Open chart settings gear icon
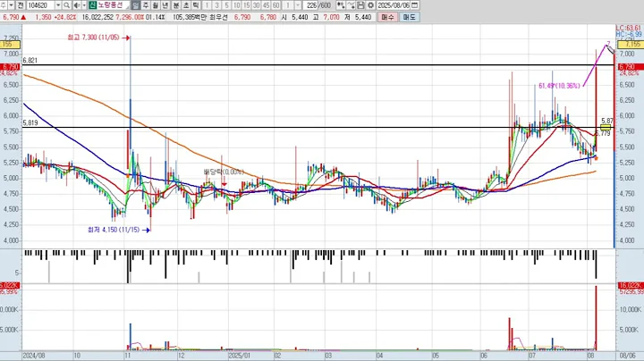The image size is (644, 361). [370, 5]
